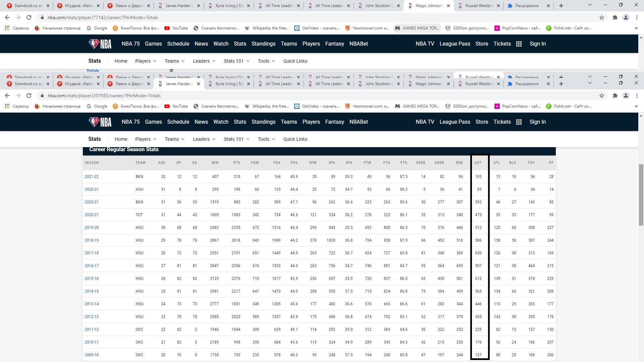Open League Pass in the Harden window header

pos(455,122)
